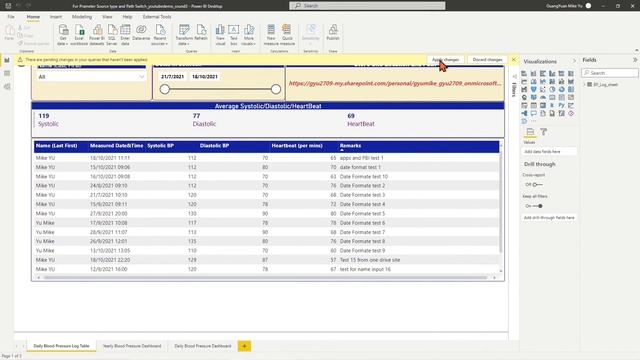Go to Yearly Blood Pressure Dashboard page
640x360 pixels.
[132, 346]
